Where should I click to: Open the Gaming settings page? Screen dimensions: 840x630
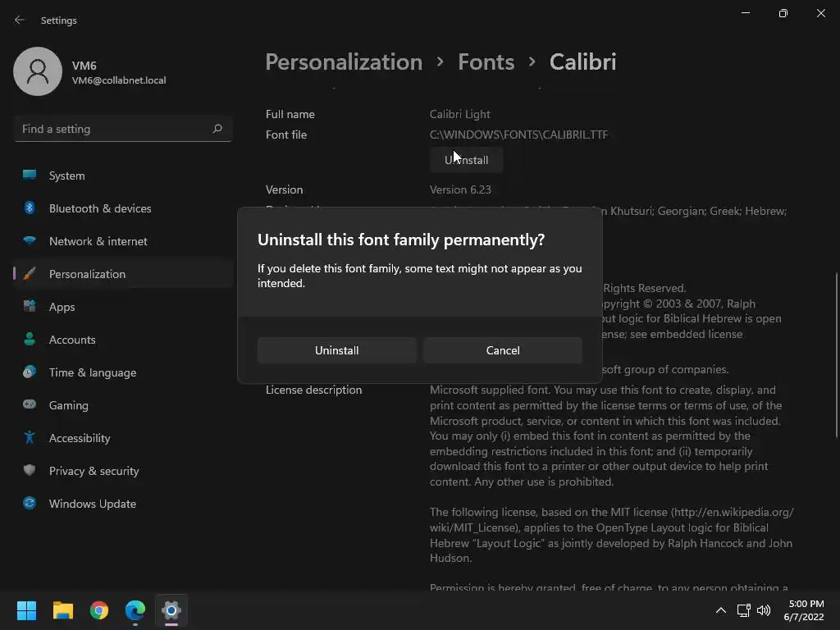coord(68,405)
